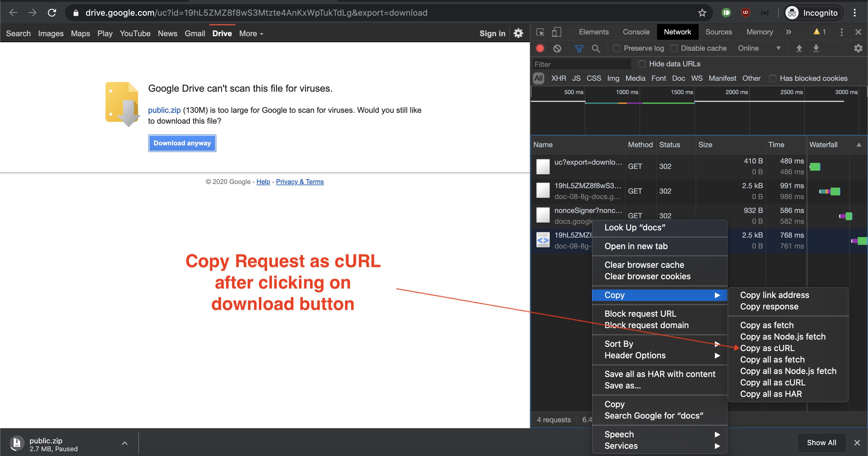Check the Disable cache checkbox
The width and height of the screenshot is (868, 456).
click(674, 48)
